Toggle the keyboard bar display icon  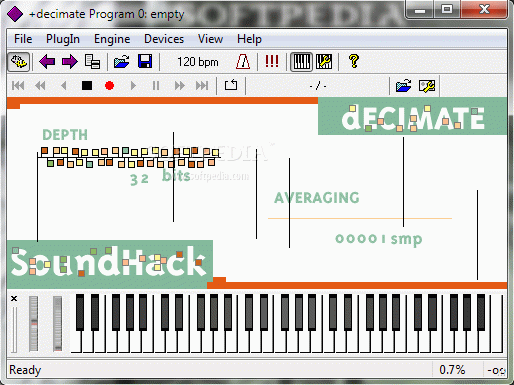[301, 62]
